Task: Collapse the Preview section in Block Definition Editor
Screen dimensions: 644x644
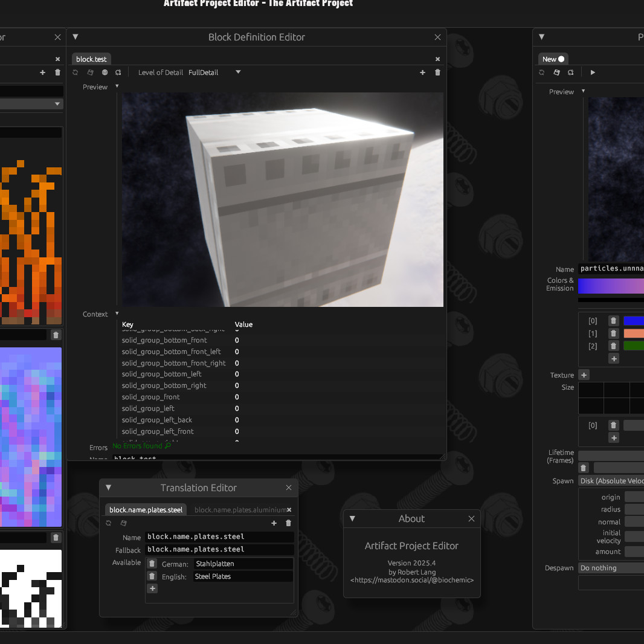Action: coord(117,86)
